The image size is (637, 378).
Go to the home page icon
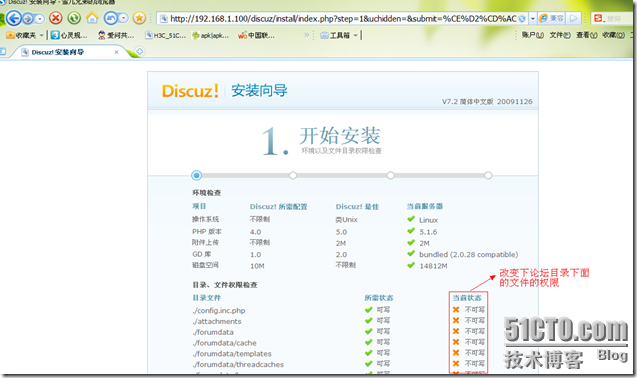coord(92,18)
